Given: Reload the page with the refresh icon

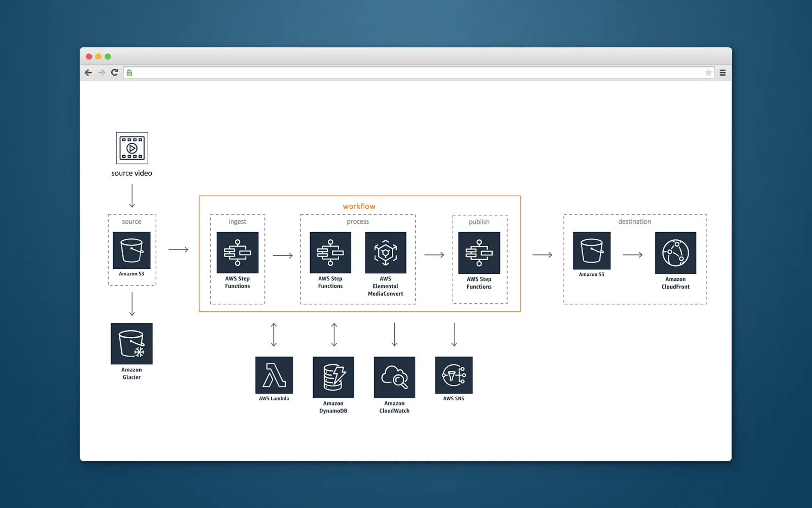Looking at the screenshot, I should click(x=115, y=73).
